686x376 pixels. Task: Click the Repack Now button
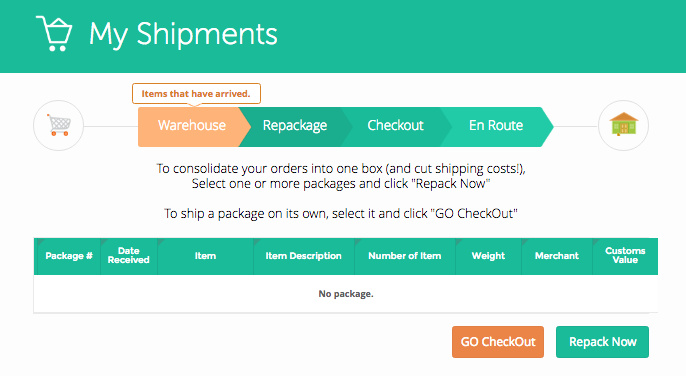pyautogui.click(x=602, y=342)
